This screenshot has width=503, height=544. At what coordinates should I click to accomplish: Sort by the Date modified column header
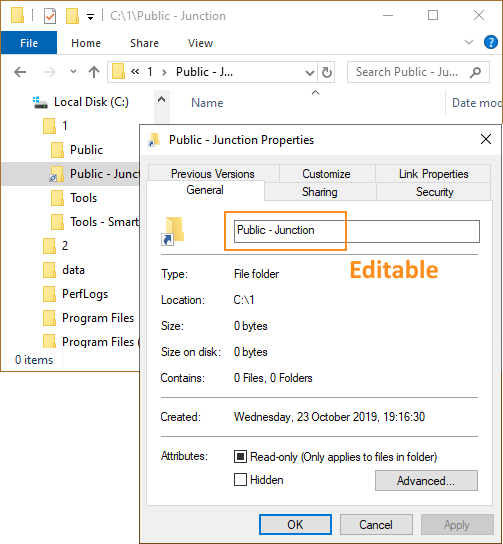click(x=477, y=103)
